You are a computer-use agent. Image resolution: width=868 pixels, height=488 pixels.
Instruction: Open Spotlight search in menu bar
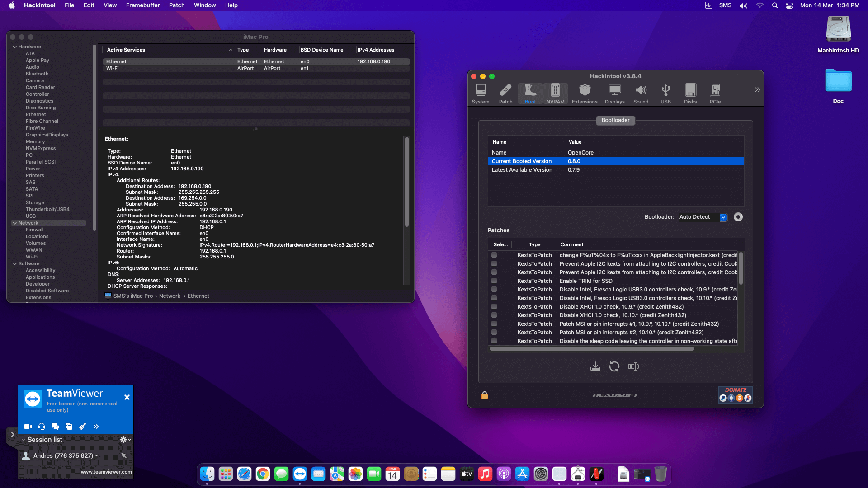[x=775, y=5]
